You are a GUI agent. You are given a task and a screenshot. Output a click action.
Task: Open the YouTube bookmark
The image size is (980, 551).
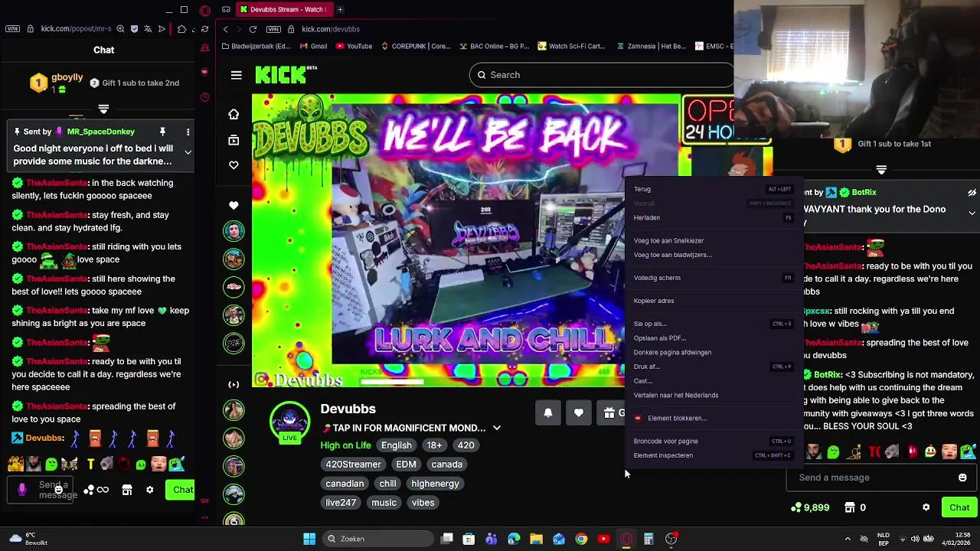(x=354, y=46)
